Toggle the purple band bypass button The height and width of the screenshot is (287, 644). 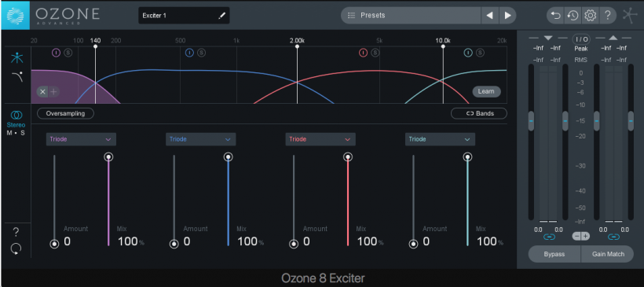57,53
